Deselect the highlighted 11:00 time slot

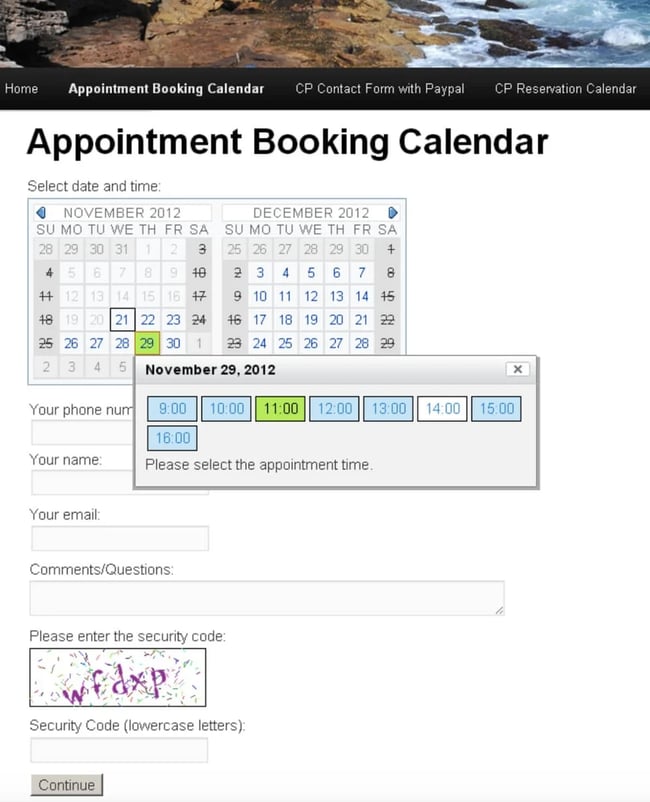pyautogui.click(x=279, y=408)
